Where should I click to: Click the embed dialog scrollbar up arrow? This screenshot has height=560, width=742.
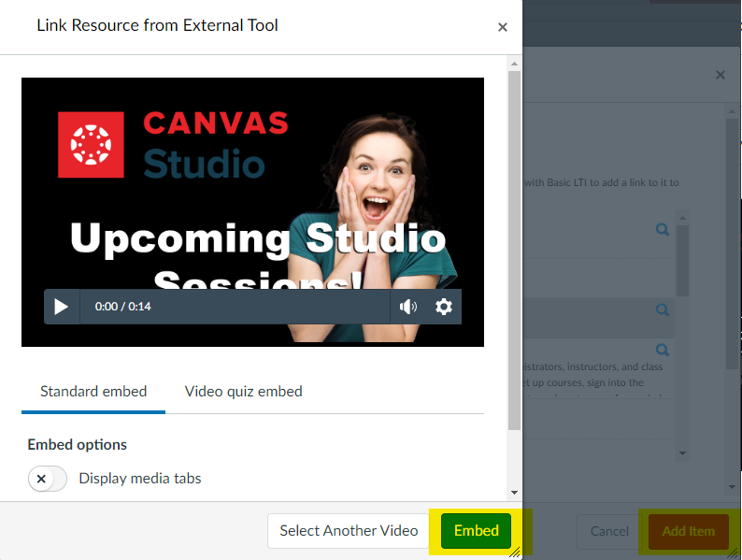514,64
